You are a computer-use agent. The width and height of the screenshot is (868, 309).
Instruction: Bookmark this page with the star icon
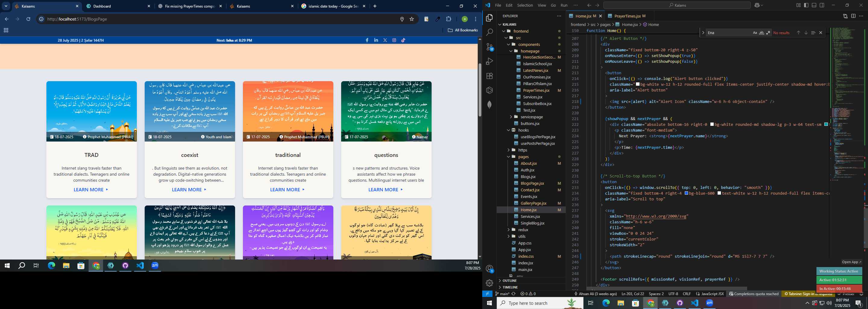411,19
